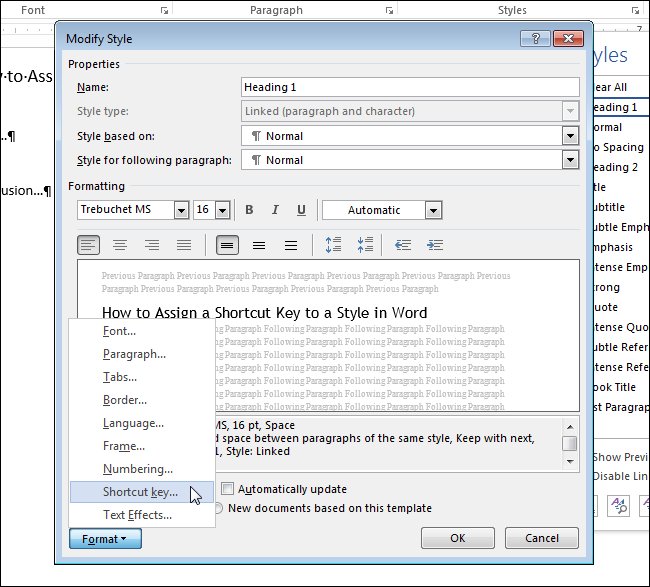This screenshot has height=587, width=650.
Task: Open the Style based on dropdown
Action: [x=570, y=136]
